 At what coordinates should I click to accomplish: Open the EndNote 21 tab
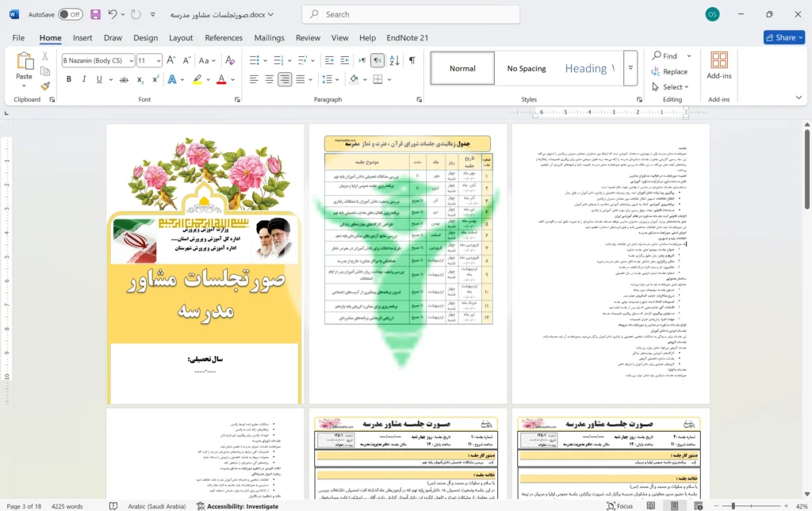point(408,38)
